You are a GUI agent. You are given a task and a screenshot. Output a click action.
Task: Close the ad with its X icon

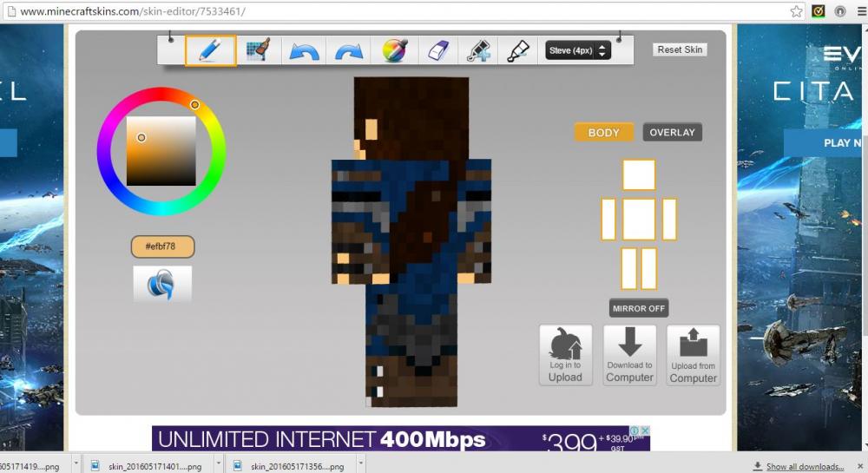645,430
